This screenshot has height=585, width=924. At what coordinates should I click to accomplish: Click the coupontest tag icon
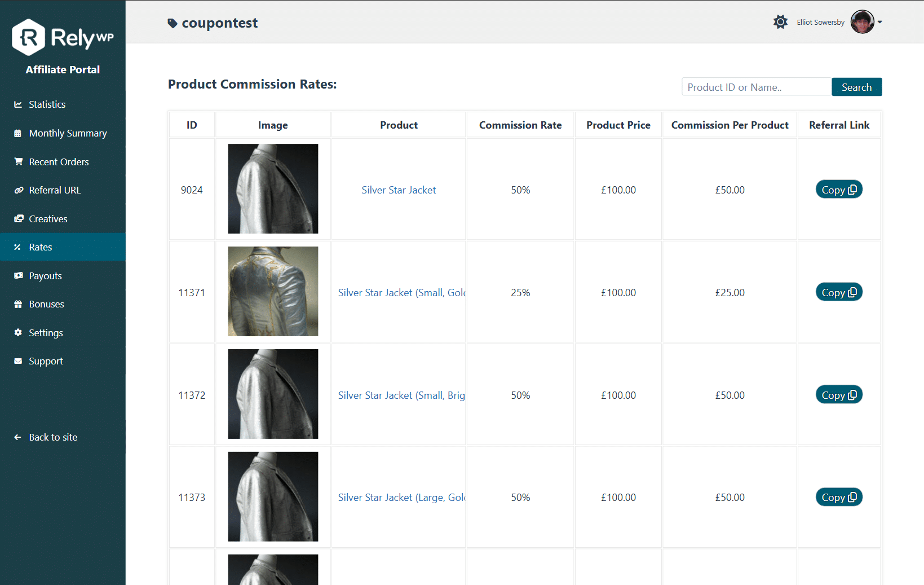pos(173,23)
